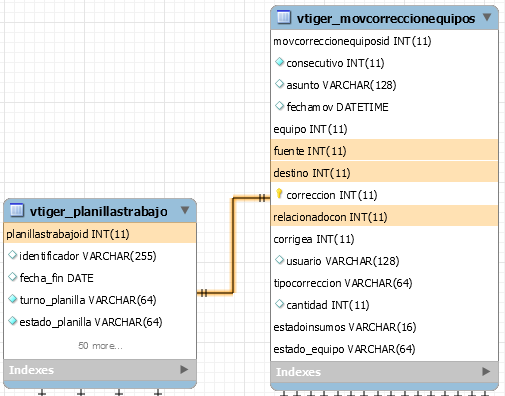Show the 50 more columns
Screen dimensions: 505x396
point(100,346)
